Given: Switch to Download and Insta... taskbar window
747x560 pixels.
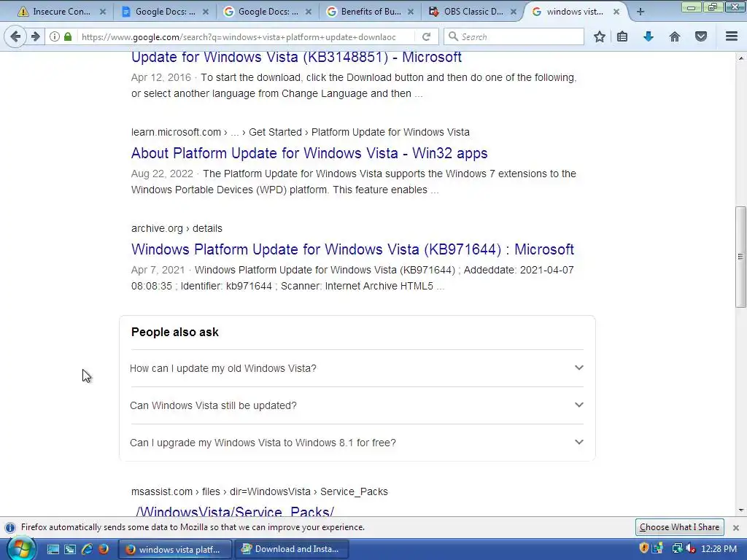Looking at the screenshot, I should pos(290,549).
